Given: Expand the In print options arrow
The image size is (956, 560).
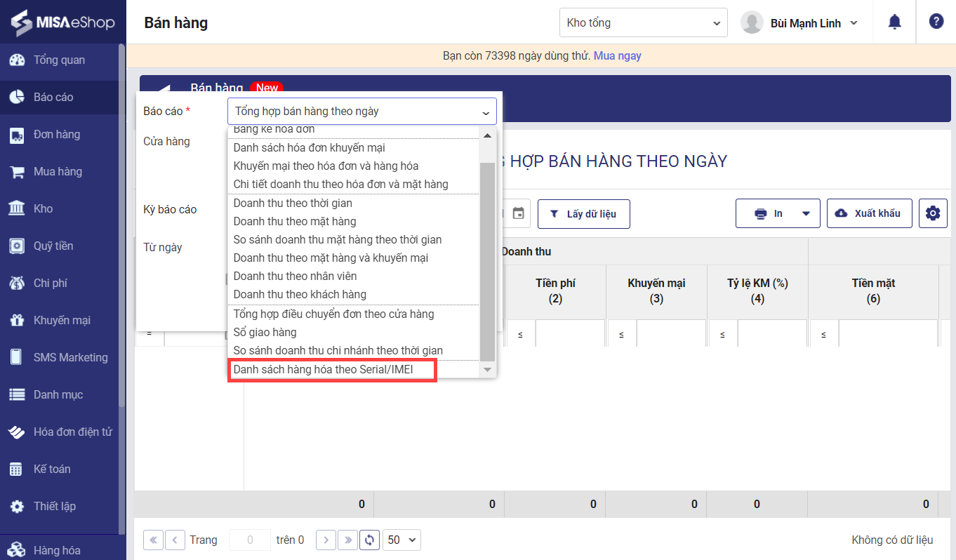Looking at the screenshot, I should 806,213.
